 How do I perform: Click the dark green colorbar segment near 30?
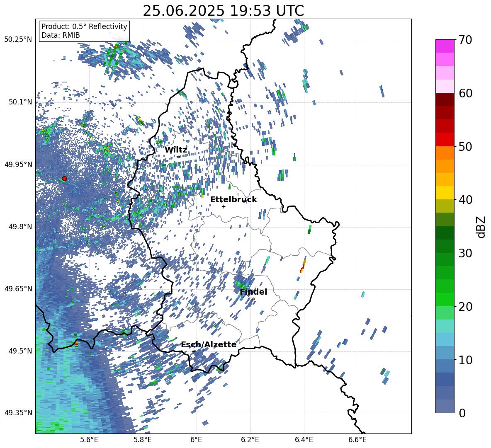point(445,246)
